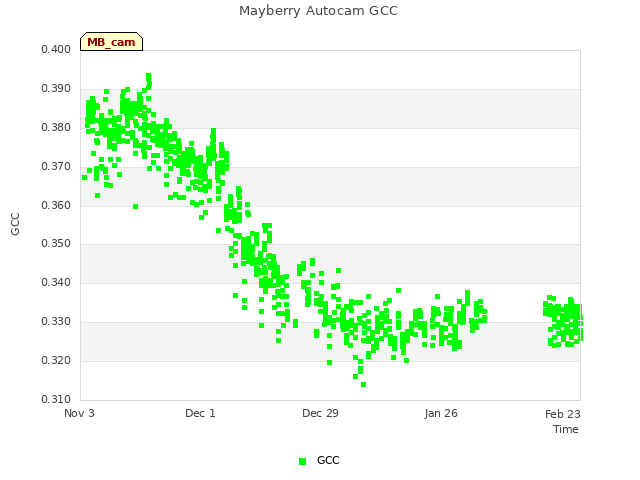
Task: Click the 0.370 y-axis value
Action: (x=56, y=167)
